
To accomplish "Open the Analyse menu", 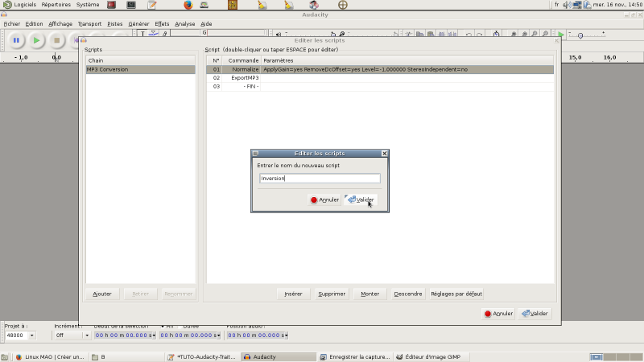I will 185,24.
